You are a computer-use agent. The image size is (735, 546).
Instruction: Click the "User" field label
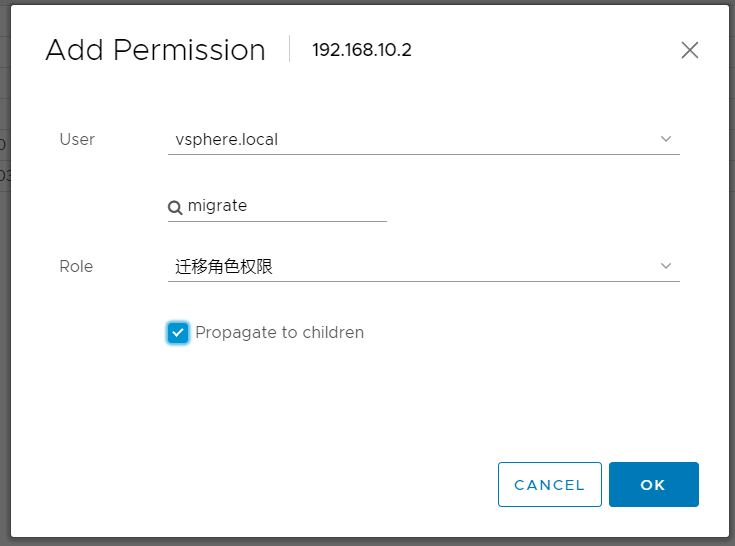77,140
